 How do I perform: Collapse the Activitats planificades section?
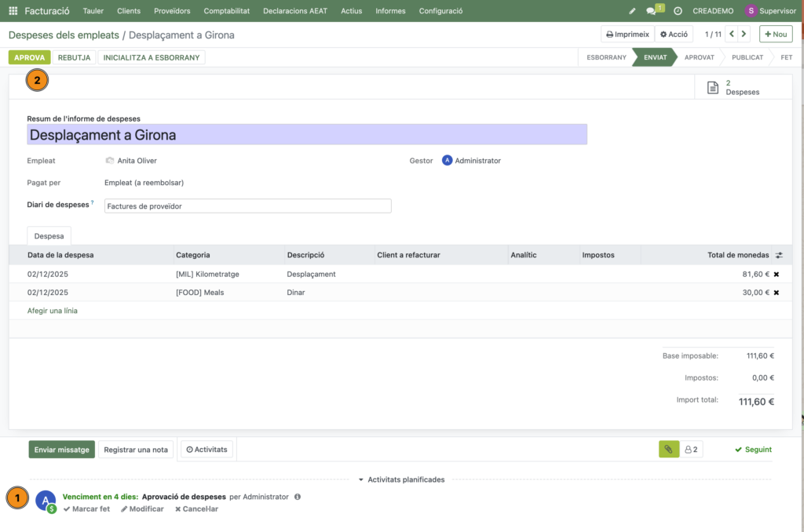click(x=401, y=479)
